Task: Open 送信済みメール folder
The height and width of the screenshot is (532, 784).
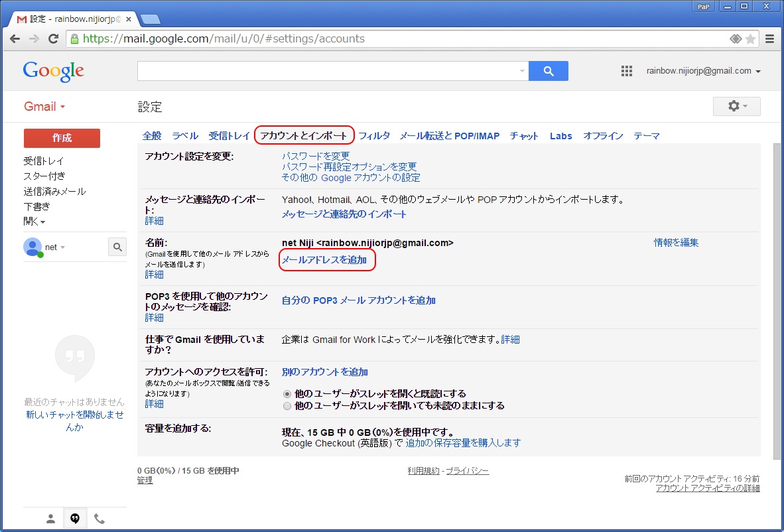Action: pos(54,192)
